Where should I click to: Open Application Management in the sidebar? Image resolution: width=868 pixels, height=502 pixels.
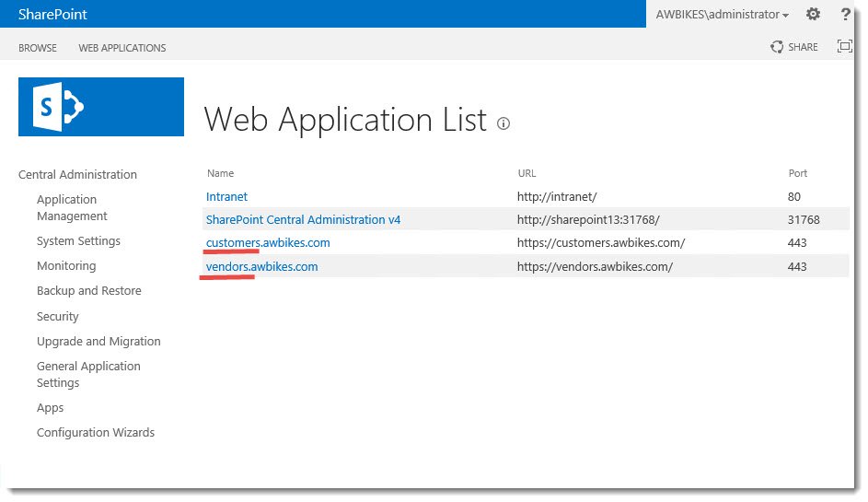click(x=72, y=208)
